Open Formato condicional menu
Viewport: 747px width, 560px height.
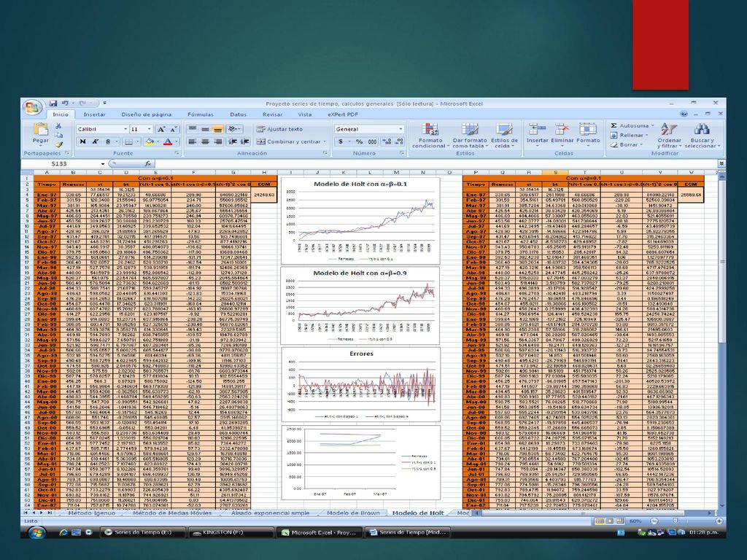click(x=430, y=135)
